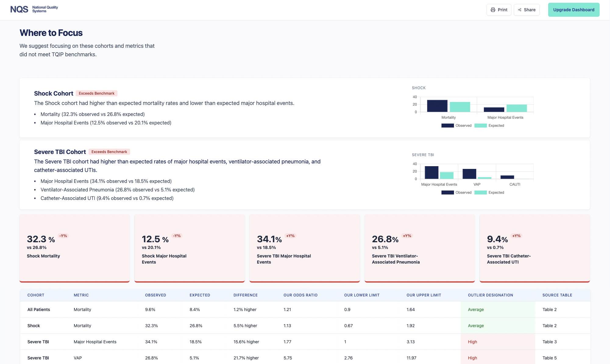Click the share icon in Share button
The height and width of the screenshot is (364, 610).
pos(520,10)
